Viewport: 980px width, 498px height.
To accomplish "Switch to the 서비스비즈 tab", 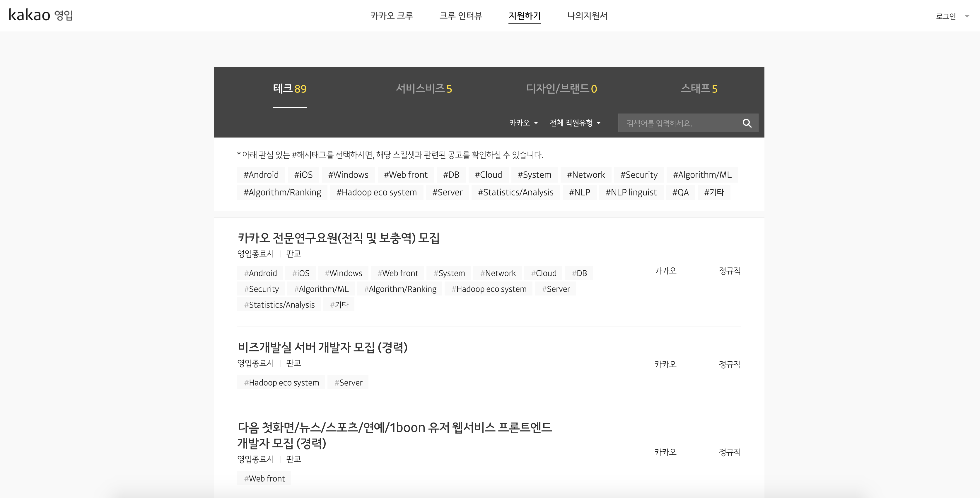I will tap(424, 89).
